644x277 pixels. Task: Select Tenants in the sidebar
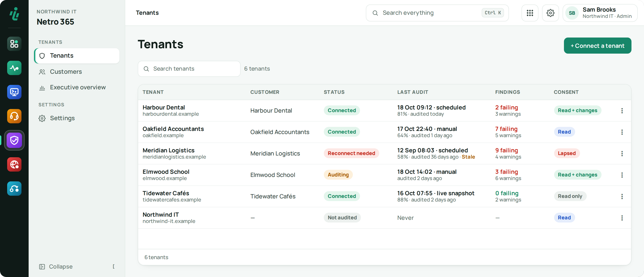coord(77,56)
